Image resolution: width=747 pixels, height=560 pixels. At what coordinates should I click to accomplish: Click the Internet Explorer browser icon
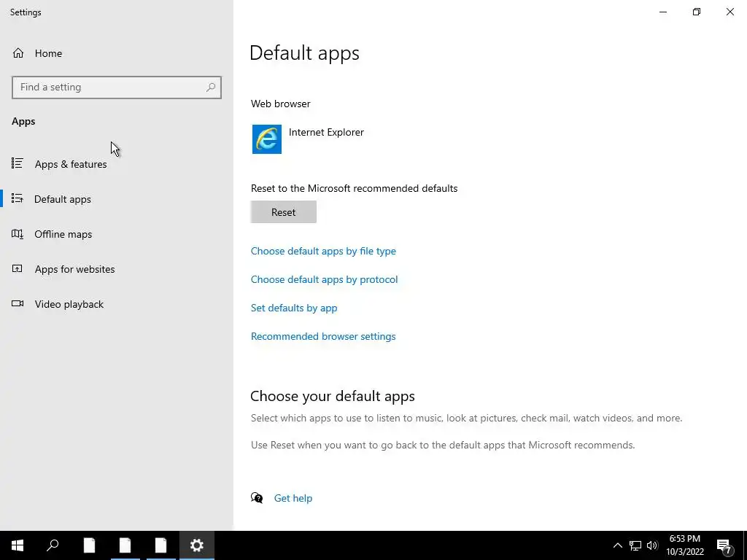click(267, 139)
